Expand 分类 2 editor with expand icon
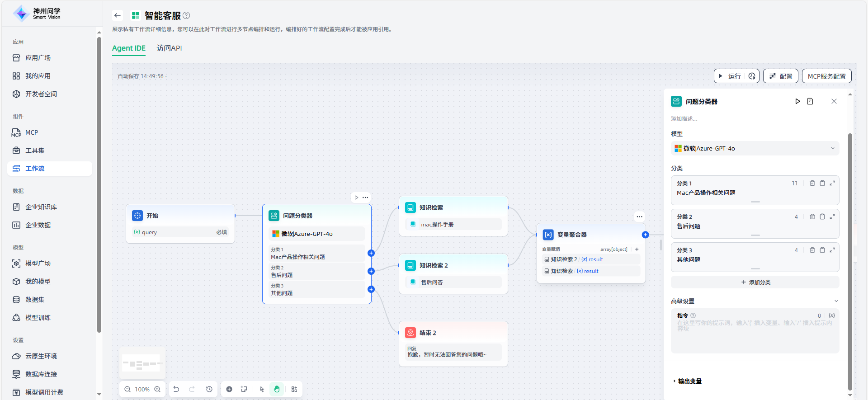Image resolution: width=868 pixels, height=400 pixels. [832, 216]
